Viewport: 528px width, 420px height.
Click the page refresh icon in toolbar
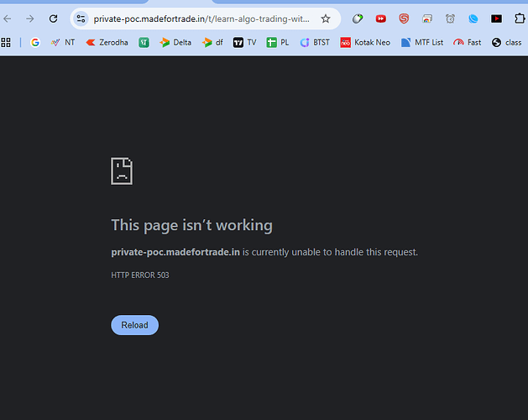click(54, 18)
